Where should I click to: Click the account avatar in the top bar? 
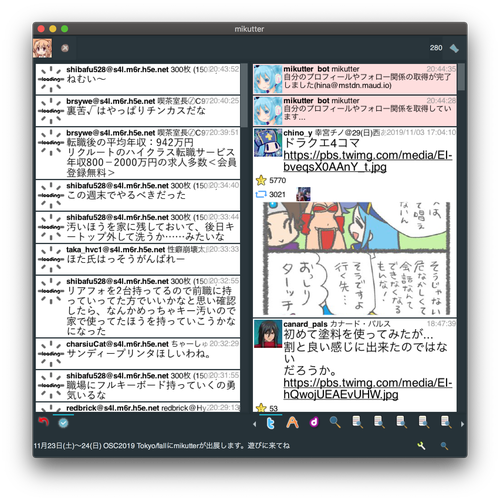click(x=42, y=48)
